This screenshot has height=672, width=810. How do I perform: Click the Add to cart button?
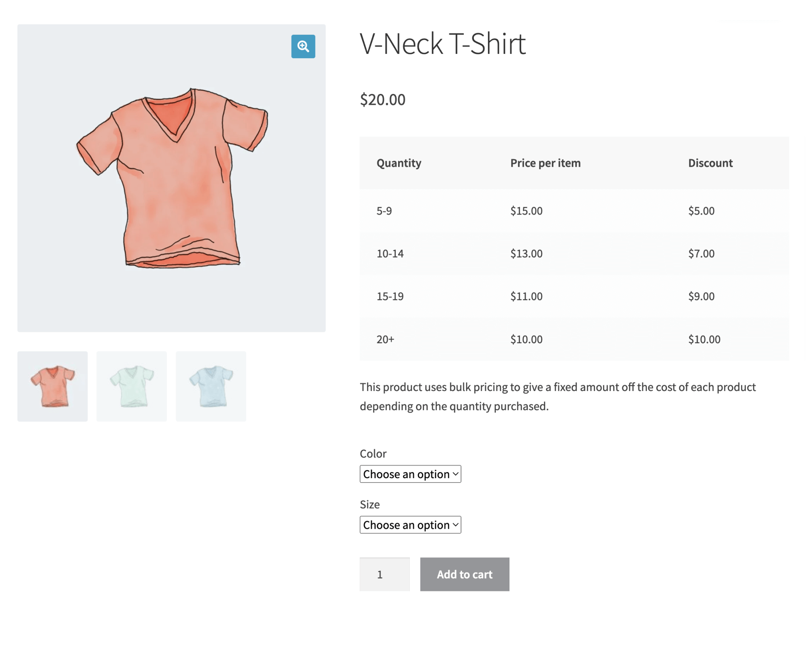click(x=465, y=574)
